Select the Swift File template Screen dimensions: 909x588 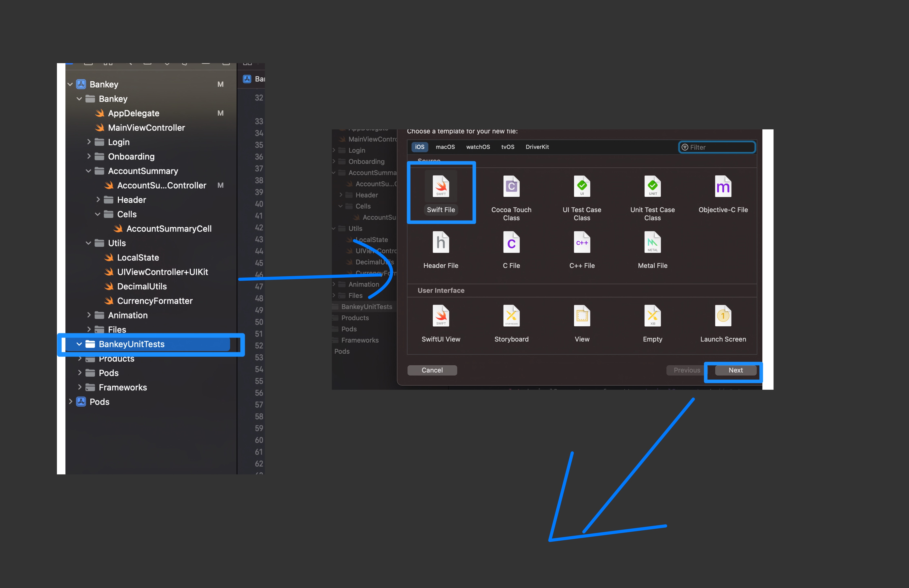pyautogui.click(x=441, y=193)
